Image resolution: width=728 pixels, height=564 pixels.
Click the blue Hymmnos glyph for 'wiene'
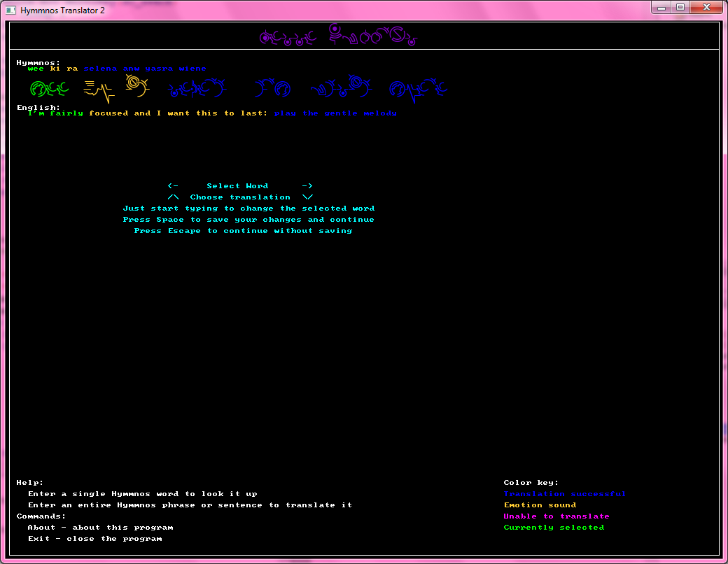point(418,88)
